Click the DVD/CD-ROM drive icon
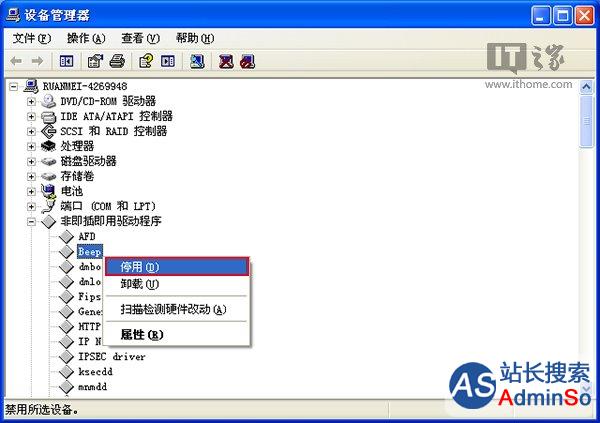Image resolution: width=600 pixels, height=423 pixels. [49, 101]
